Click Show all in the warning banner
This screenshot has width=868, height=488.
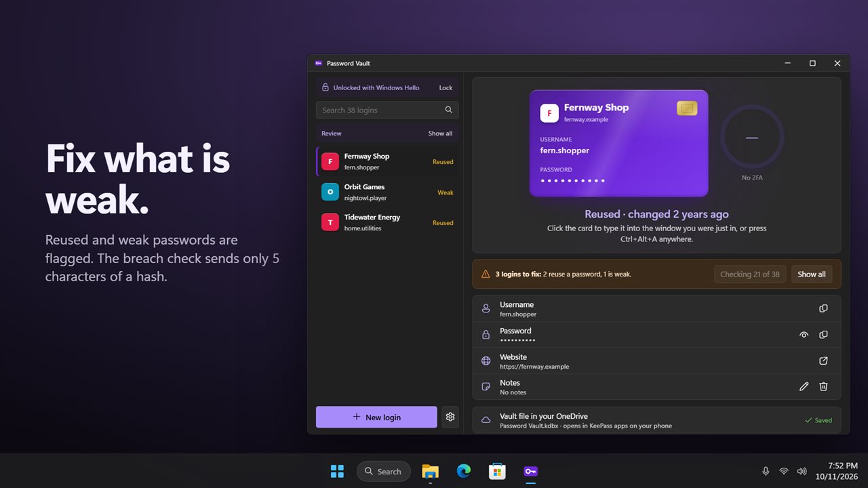(812, 274)
